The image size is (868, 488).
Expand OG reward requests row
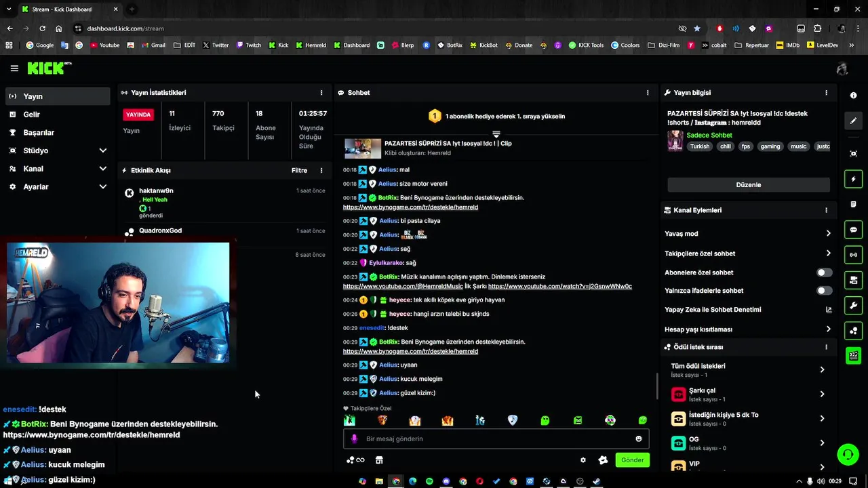point(749,443)
